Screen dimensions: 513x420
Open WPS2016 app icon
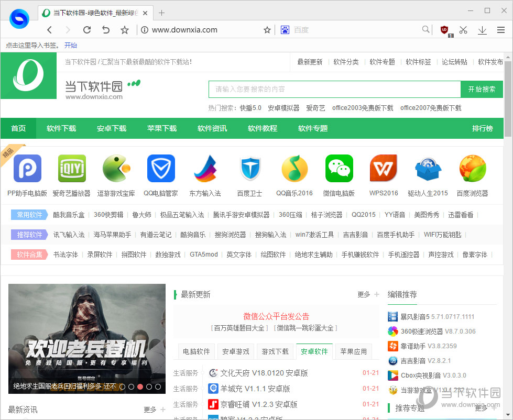[384, 168]
